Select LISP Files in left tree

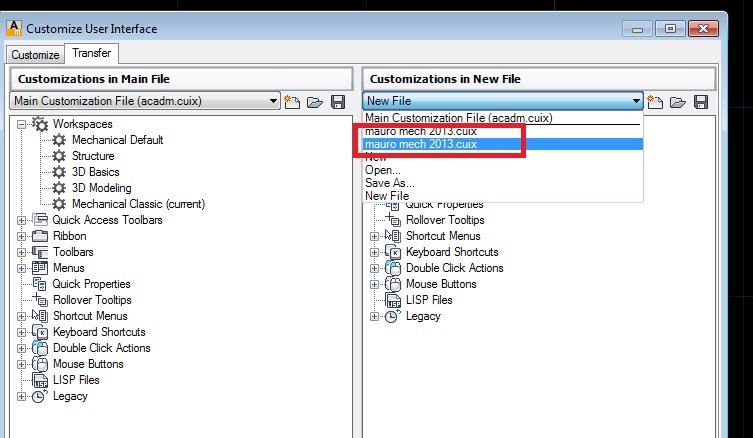click(76, 380)
